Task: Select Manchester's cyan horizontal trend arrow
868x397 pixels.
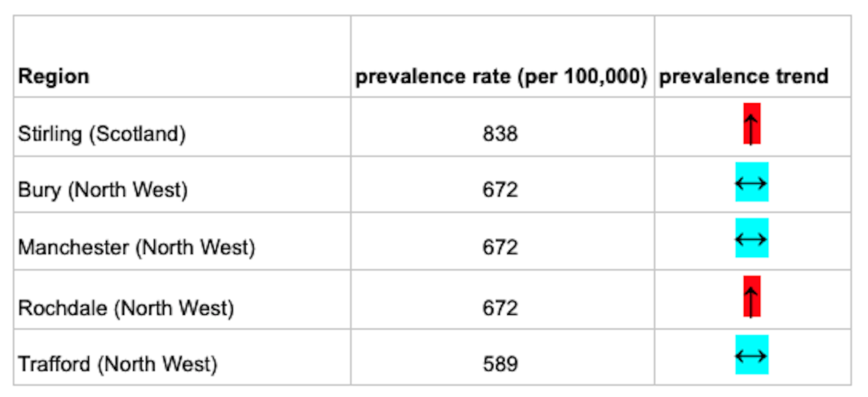Action: [x=751, y=238]
